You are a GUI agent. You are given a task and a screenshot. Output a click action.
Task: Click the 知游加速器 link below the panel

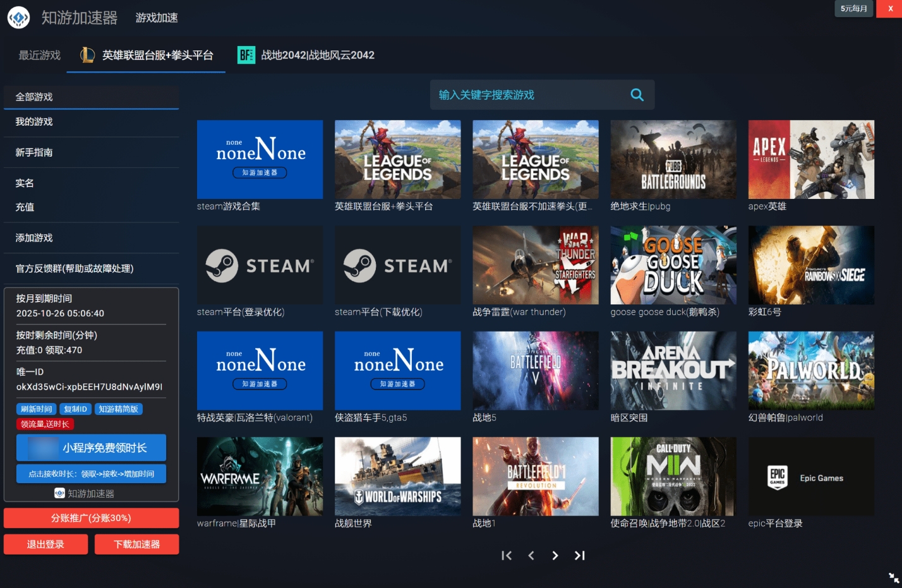[x=85, y=494]
